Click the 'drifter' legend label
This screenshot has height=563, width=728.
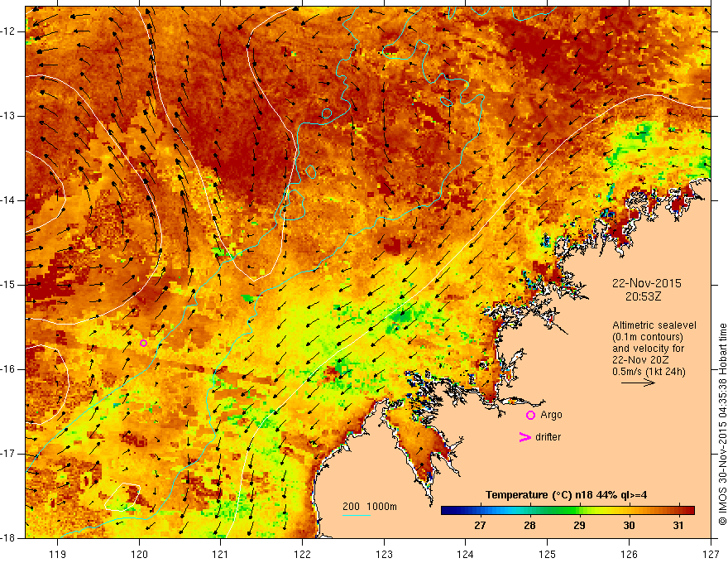tap(548, 437)
